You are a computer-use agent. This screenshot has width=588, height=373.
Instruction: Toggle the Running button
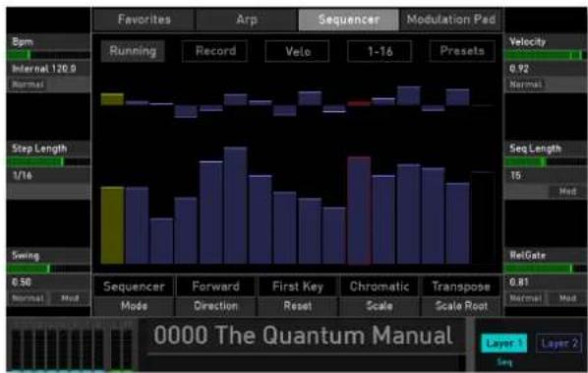pos(133,51)
